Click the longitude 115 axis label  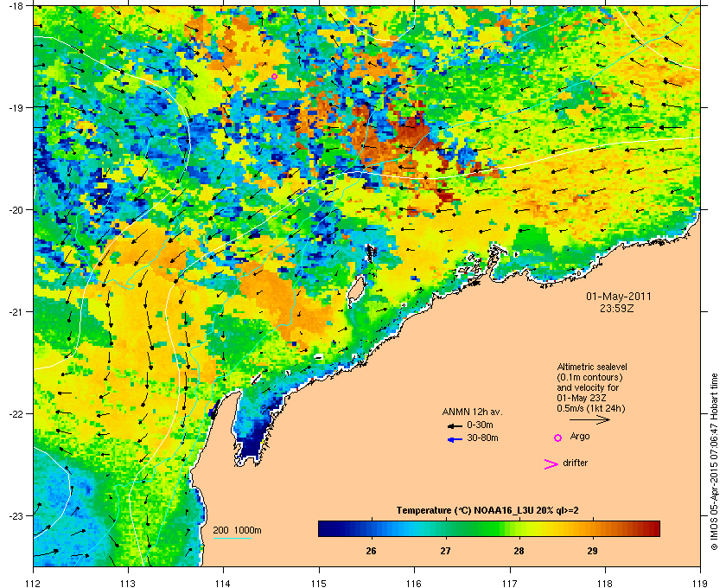coord(319,583)
